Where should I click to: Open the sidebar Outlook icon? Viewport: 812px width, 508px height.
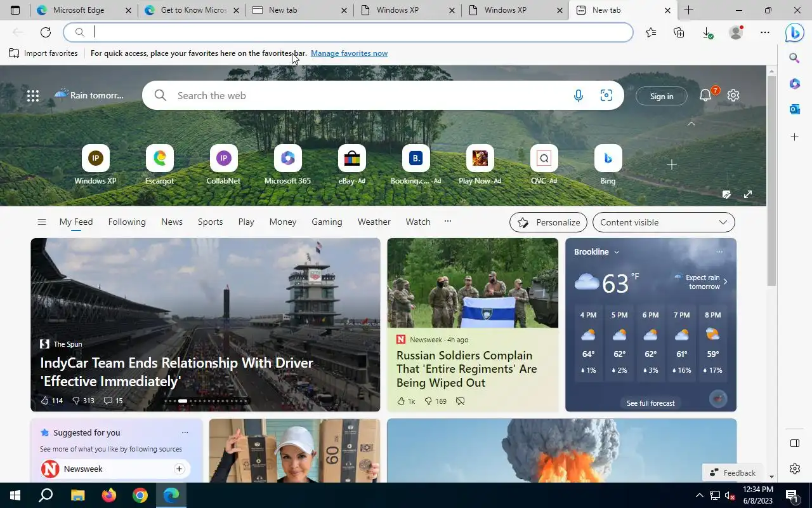click(x=794, y=109)
